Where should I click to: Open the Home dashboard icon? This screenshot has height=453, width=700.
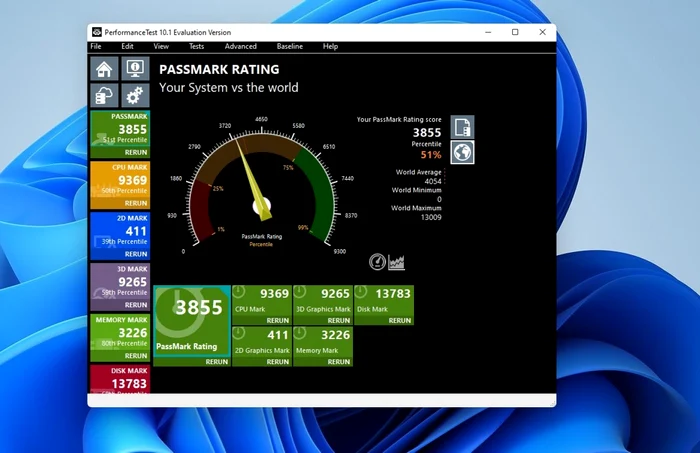coord(104,68)
